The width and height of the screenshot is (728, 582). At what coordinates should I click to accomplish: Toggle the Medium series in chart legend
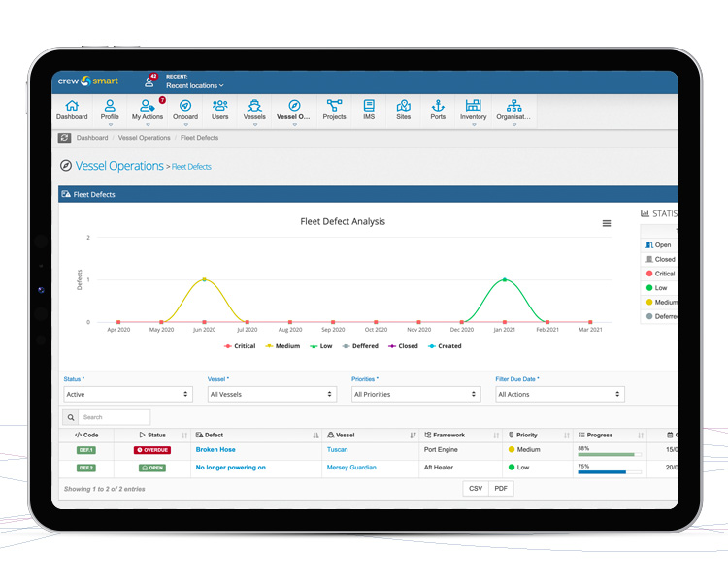pyautogui.click(x=282, y=346)
